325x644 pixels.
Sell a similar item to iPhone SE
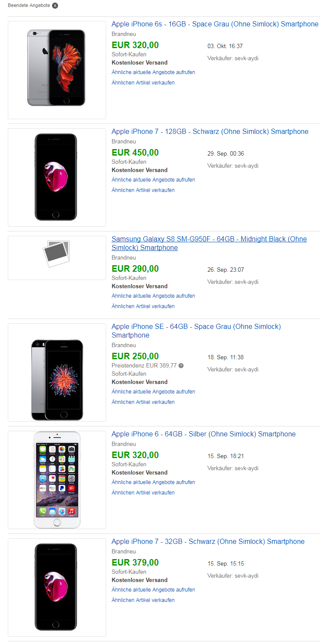click(143, 402)
